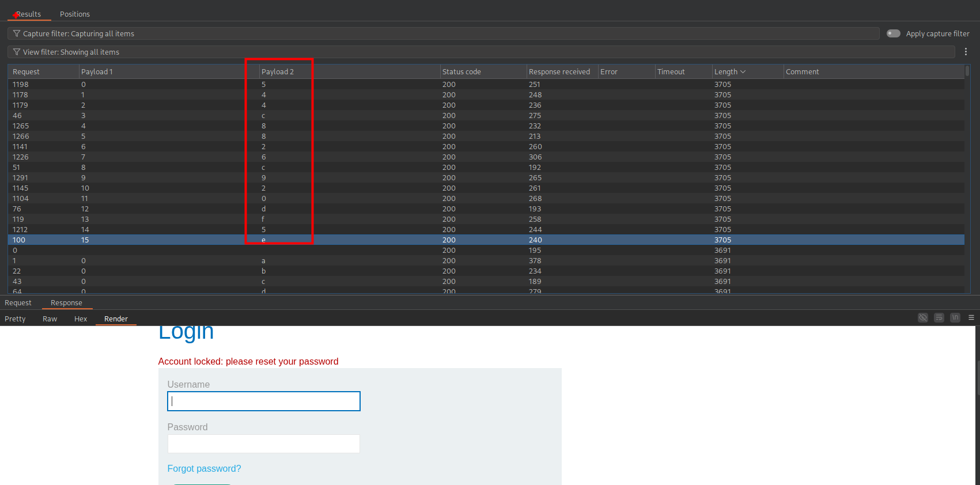Click the Forgot password? link

click(x=204, y=468)
